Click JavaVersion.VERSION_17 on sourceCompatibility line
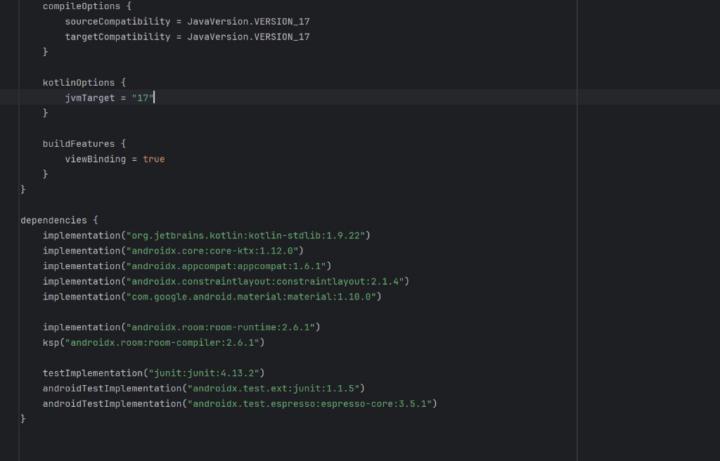 (248, 21)
